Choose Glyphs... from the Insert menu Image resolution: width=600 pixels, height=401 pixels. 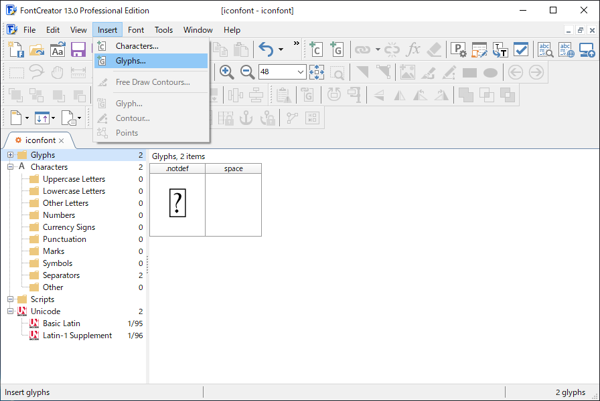coord(151,61)
